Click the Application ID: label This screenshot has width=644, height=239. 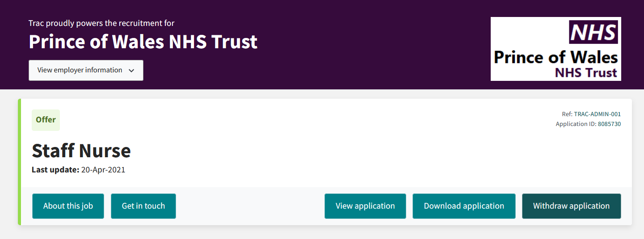576,124
